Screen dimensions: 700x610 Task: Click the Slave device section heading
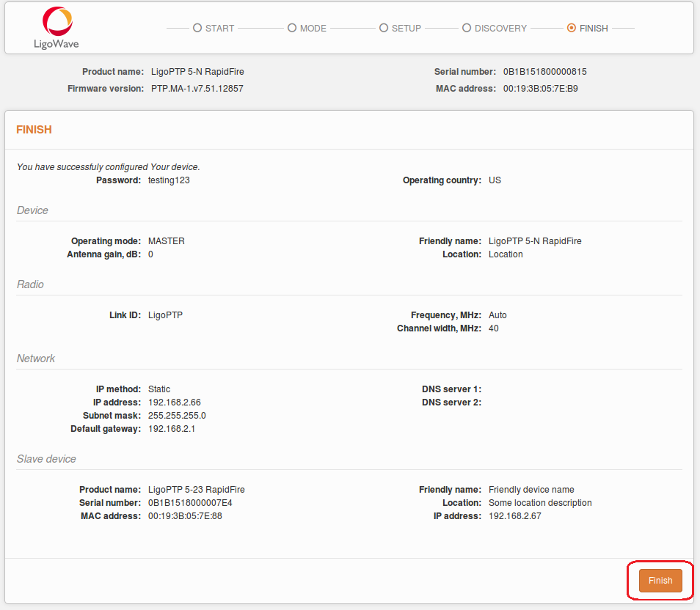pos(46,459)
